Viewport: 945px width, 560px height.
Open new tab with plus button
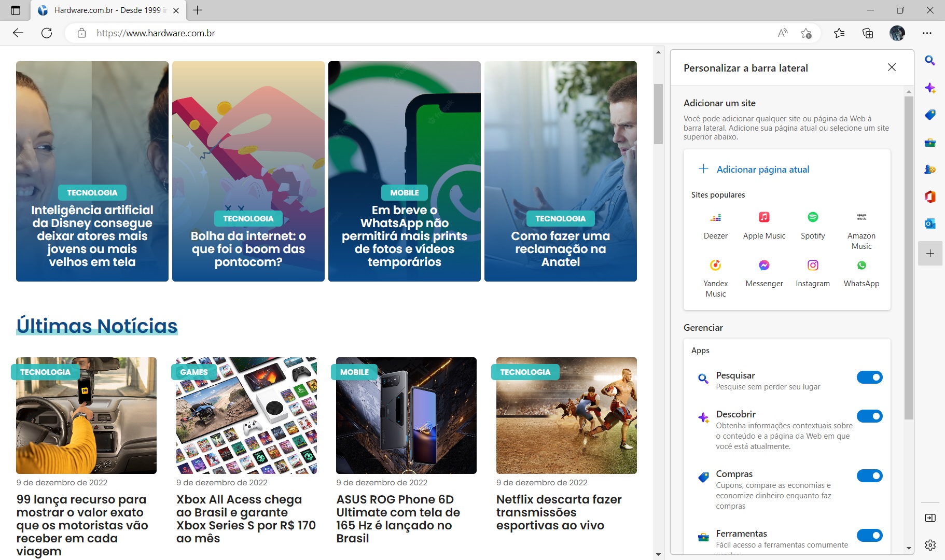point(198,10)
